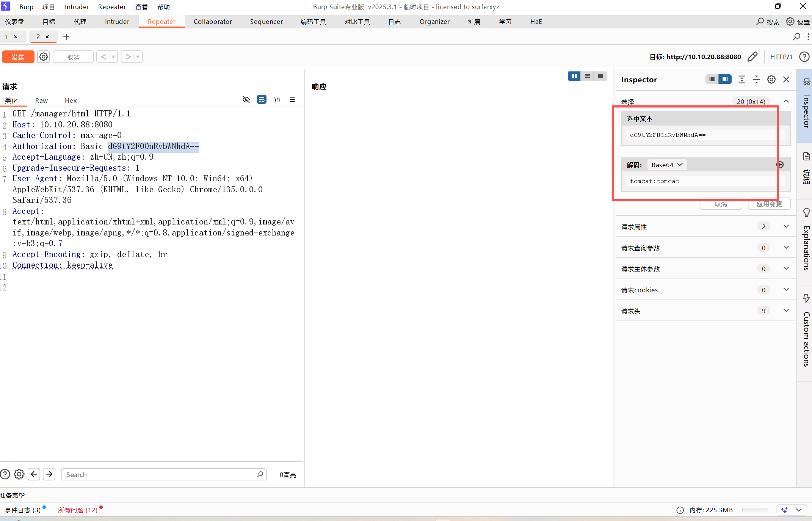The image size is (812, 521).
Task: Click the request settings gear next to Send
Action: pyautogui.click(x=44, y=57)
